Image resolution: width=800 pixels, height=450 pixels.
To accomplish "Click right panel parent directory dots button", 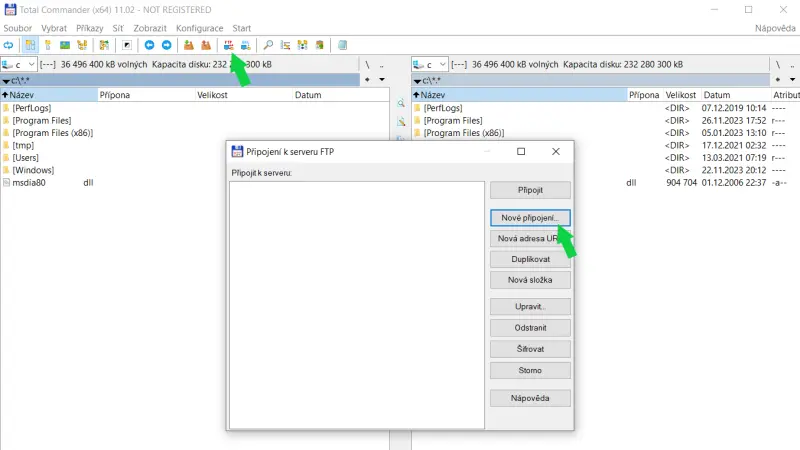I will click(x=792, y=65).
